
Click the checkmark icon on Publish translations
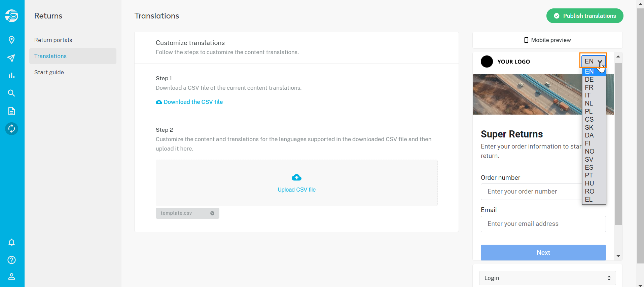click(x=557, y=16)
